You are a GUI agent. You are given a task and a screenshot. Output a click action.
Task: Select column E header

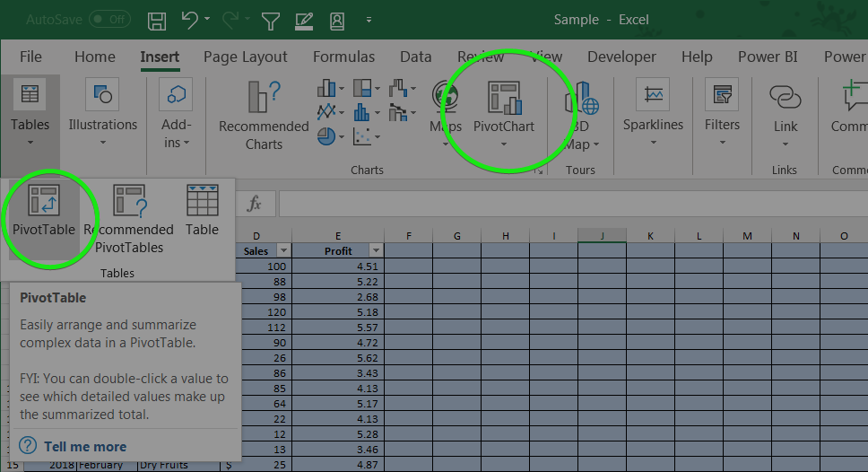click(338, 236)
